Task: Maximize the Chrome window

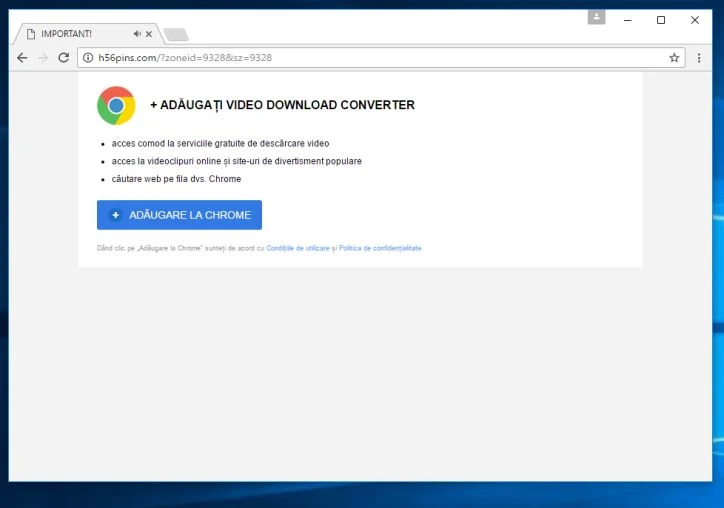Action: [661, 20]
